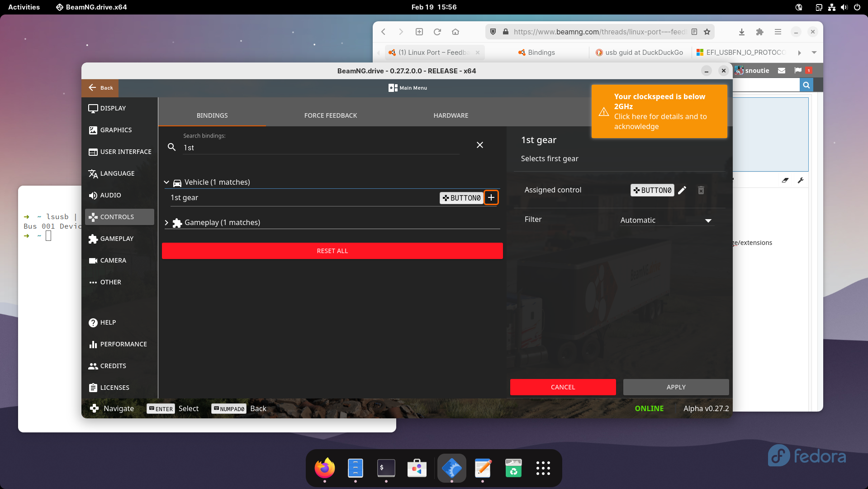868x489 pixels.
Task: Go back in the Firefox browser window
Action: coord(384,32)
